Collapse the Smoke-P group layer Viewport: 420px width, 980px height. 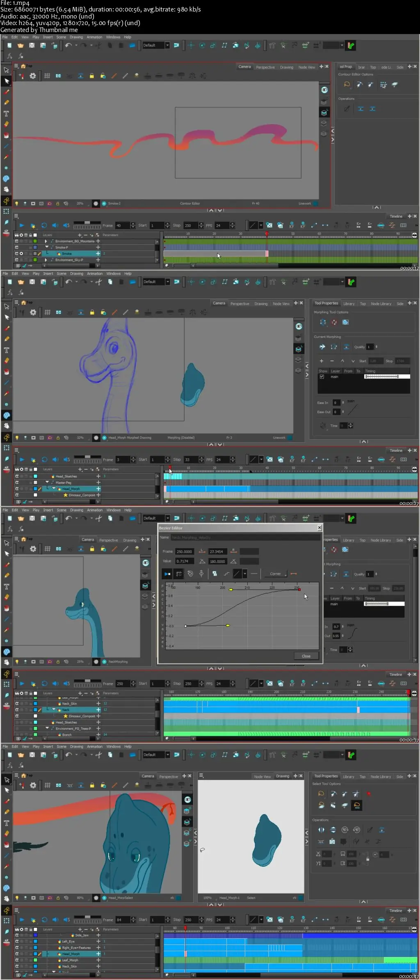[46, 247]
